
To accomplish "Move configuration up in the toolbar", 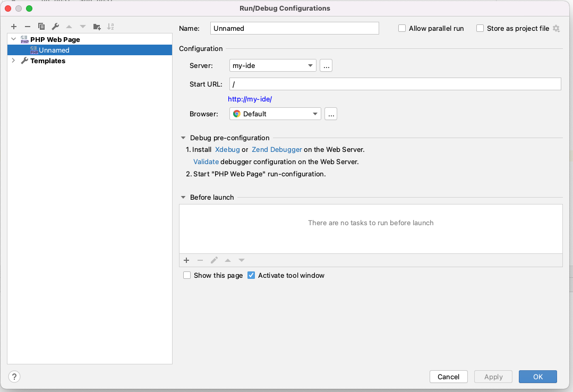I will [x=69, y=27].
